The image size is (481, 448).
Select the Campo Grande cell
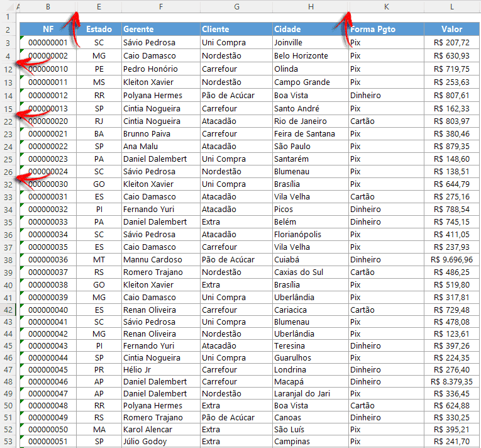311,82
